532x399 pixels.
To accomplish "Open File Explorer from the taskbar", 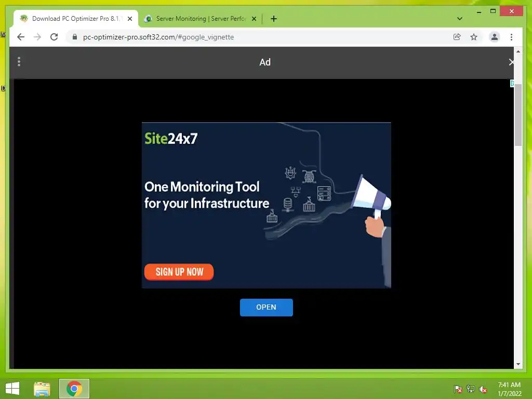I will pyautogui.click(x=42, y=389).
